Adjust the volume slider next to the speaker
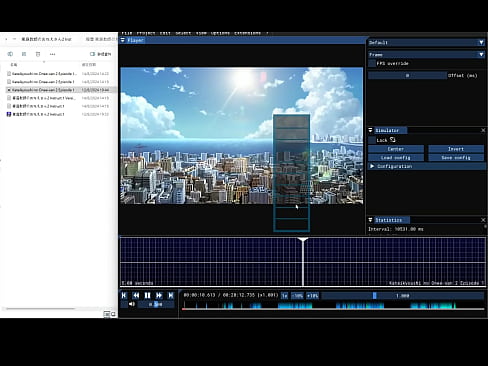 [x=156, y=304]
